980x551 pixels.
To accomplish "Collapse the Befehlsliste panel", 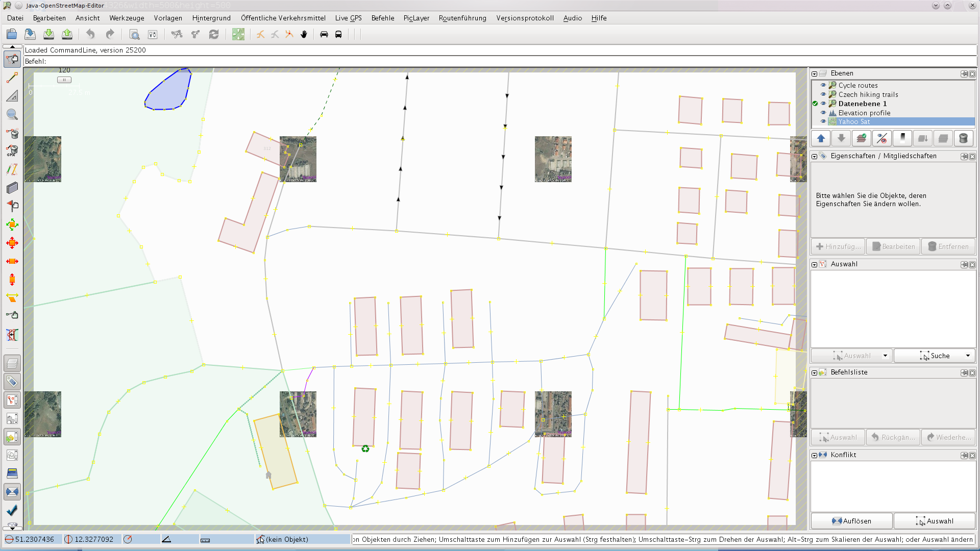I will pos(815,372).
